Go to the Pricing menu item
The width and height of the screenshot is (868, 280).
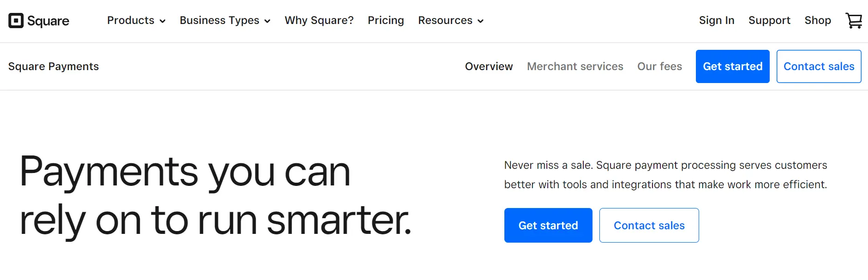pos(386,21)
